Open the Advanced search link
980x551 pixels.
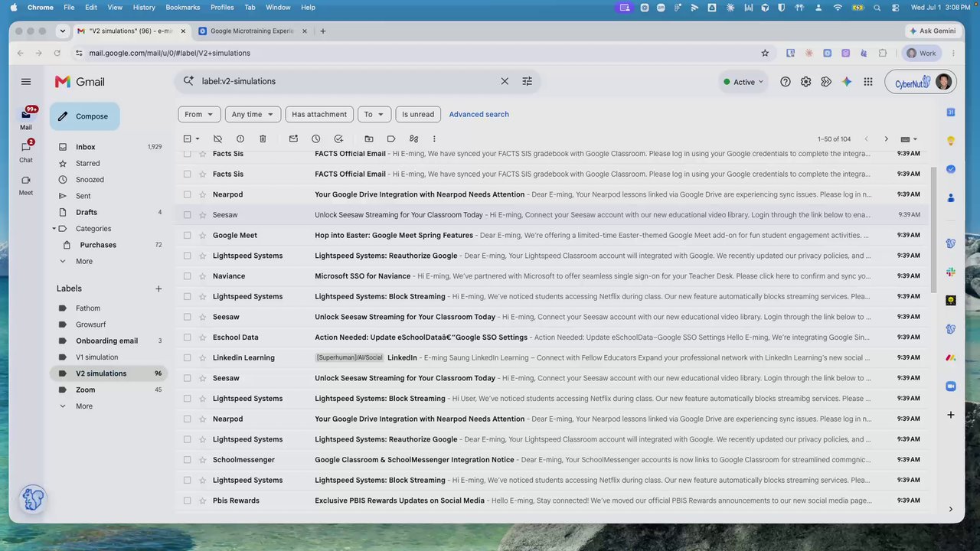point(479,114)
